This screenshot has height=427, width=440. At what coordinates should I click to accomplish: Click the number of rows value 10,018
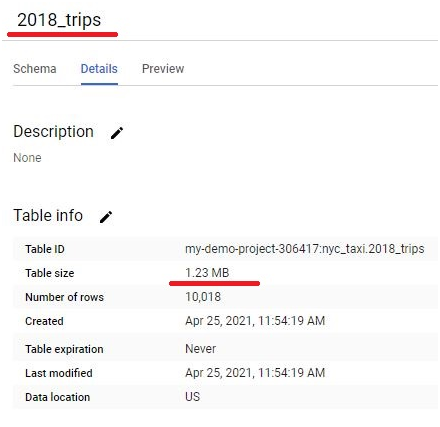coord(203,297)
